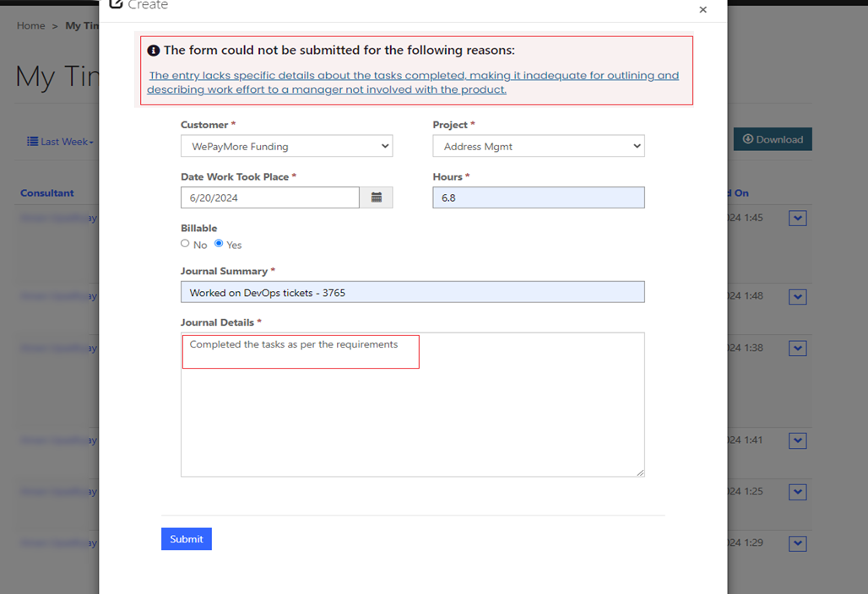Image resolution: width=868 pixels, height=594 pixels.
Task: Open the Project dropdown Address Mgmt
Action: 538,146
